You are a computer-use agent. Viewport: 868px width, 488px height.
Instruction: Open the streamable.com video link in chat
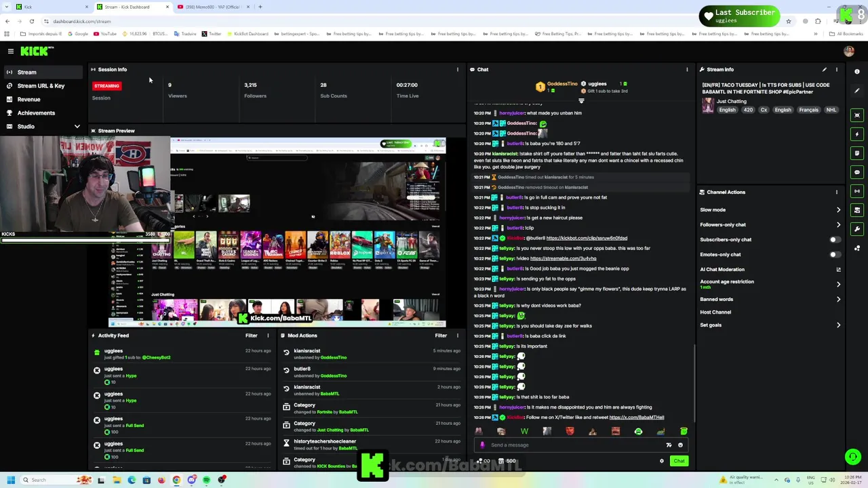(x=563, y=259)
